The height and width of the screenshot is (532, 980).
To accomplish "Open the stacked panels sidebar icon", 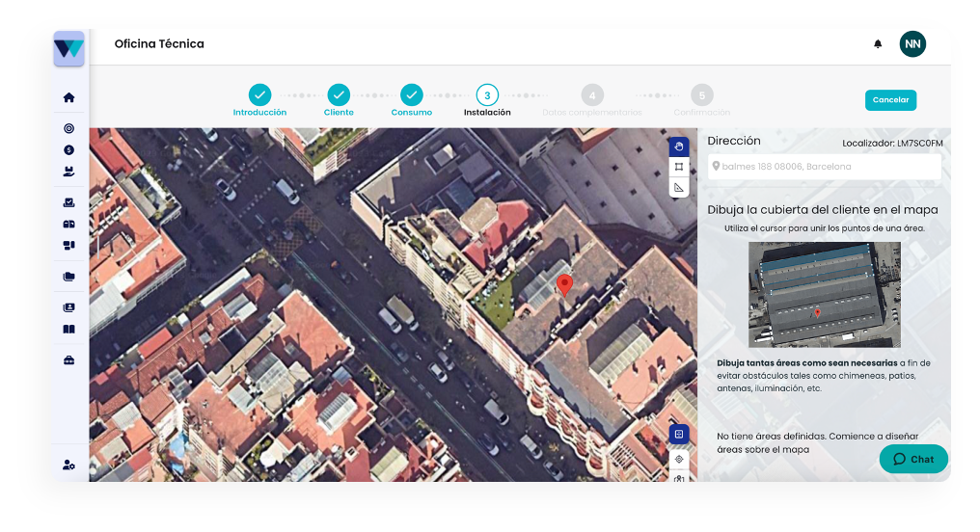I will [x=68, y=246].
